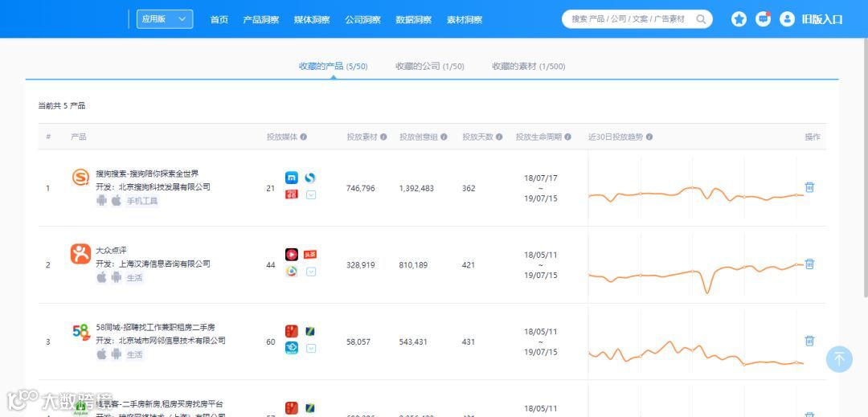The width and height of the screenshot is (868, 417).
Task: Click colorful ring media icon in 大众点评 row
Action: pos(291,271)
